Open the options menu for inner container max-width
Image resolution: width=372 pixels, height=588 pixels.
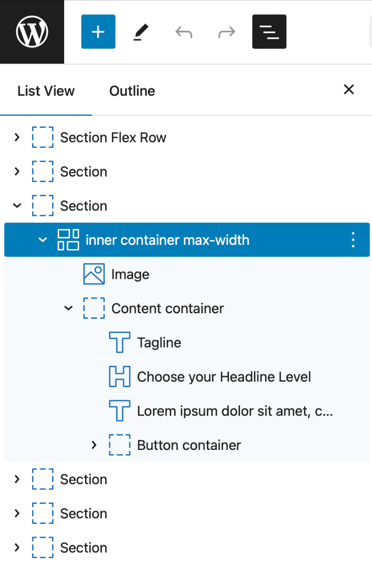[x=353, y=240]
